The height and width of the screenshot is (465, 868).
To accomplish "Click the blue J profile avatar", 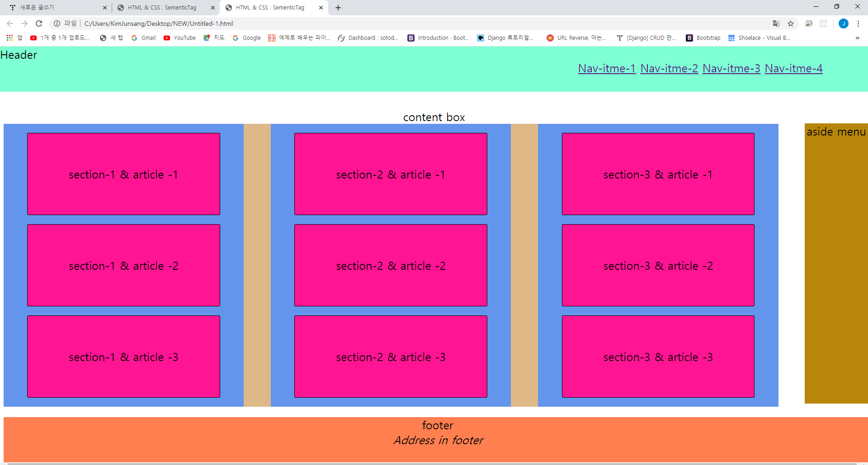I will coord(844,23).
